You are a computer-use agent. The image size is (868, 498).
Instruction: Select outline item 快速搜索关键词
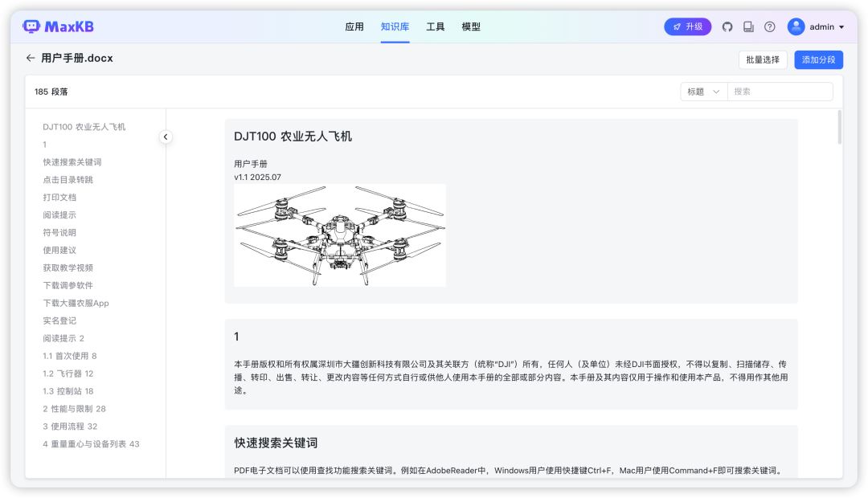(72, 162)
